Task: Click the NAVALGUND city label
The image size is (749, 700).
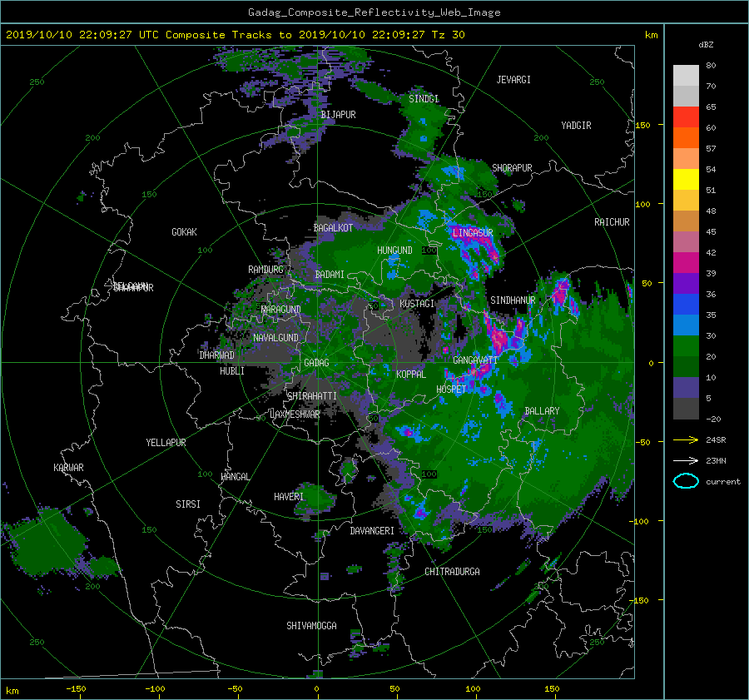Action: (275, 338)
